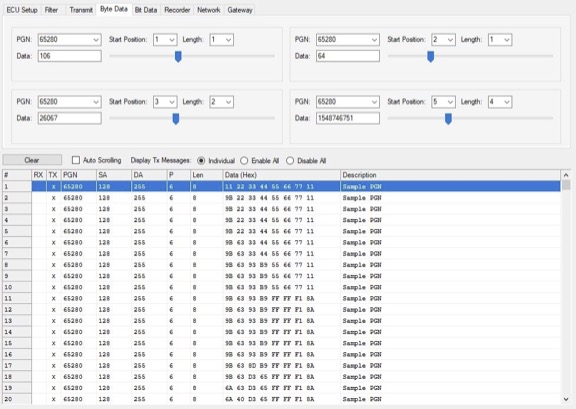Open the Transmit tab
Viewport: 576px width, 409px height.
[81, 10]
